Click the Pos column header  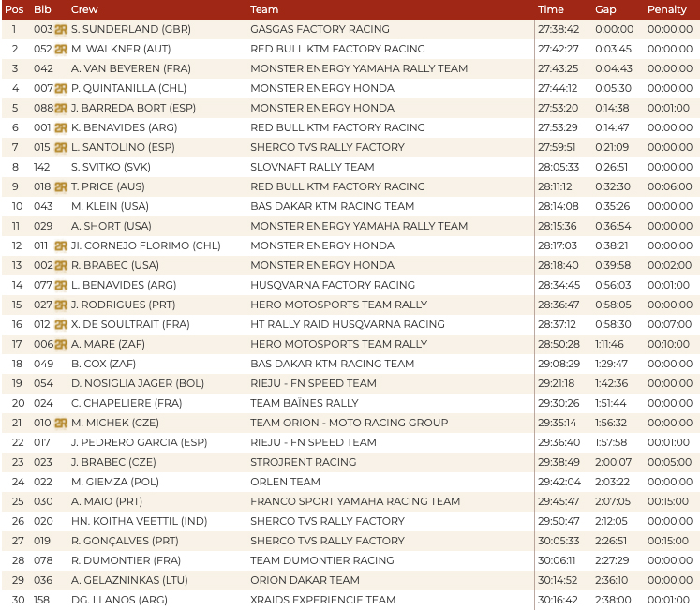14,9
